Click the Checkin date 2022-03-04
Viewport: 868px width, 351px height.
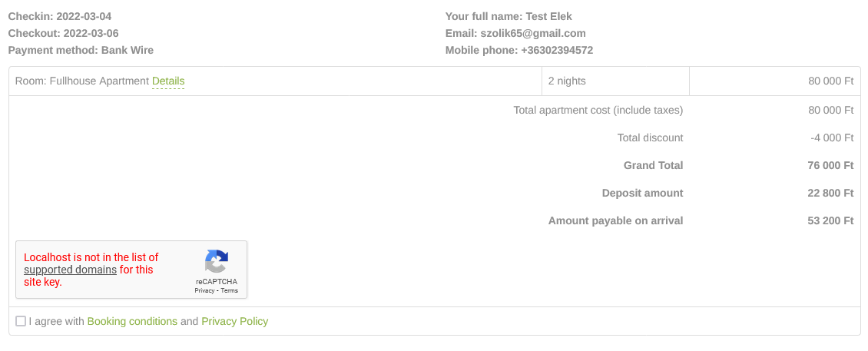88,16
